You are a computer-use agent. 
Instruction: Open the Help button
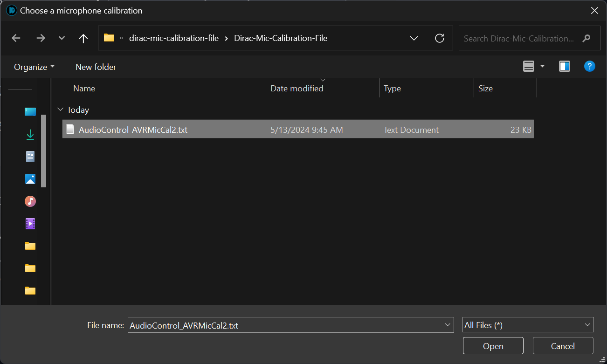pos(589,66)
